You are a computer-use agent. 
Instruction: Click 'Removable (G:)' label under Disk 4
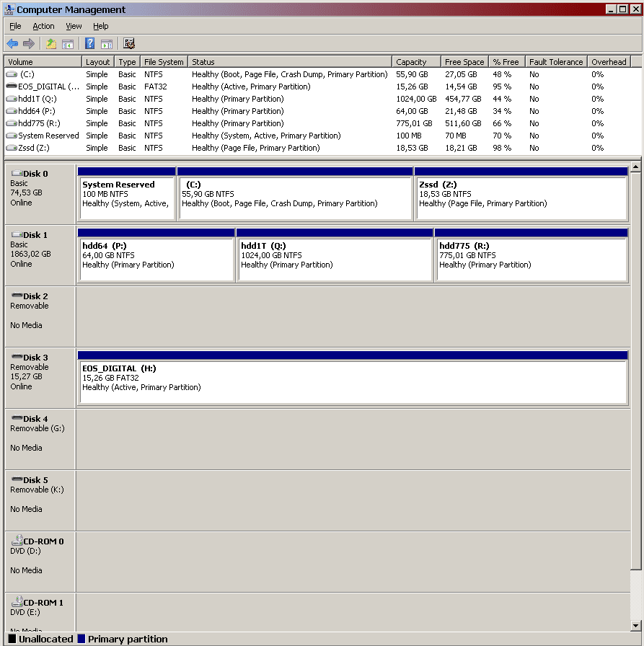[x=38, y=428]
